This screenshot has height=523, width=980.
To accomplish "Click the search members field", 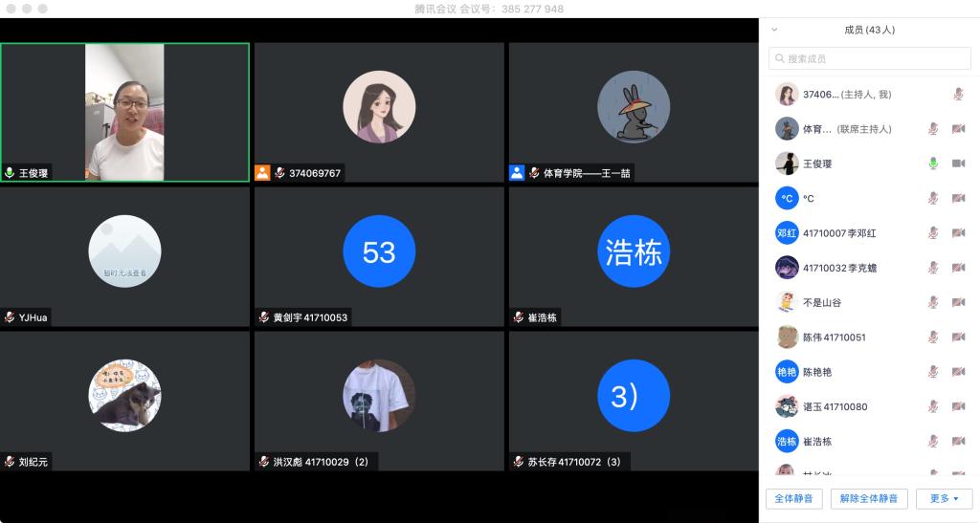I will (x=869, y=58).
